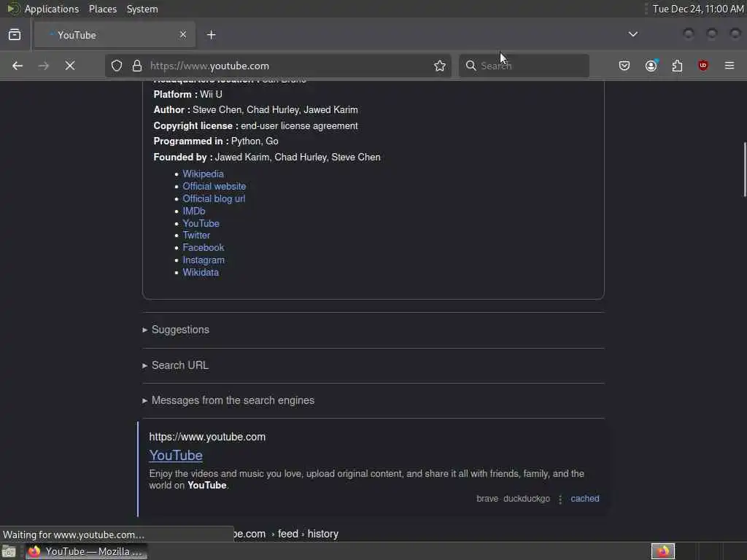Open the Facebook link
The height and width of the screenshot is (560, 747).
(203, 248)
